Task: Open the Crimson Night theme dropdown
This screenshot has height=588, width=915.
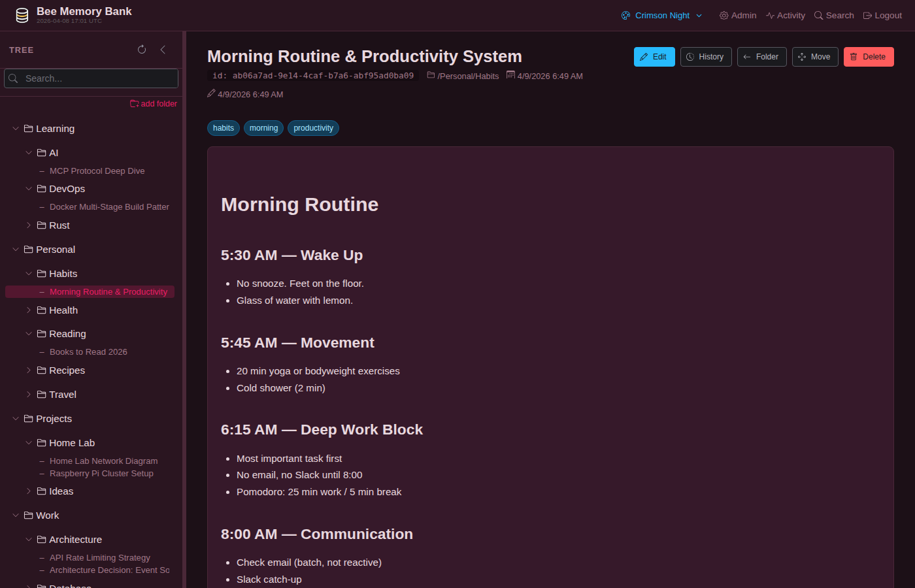Action: coord(662,16)
